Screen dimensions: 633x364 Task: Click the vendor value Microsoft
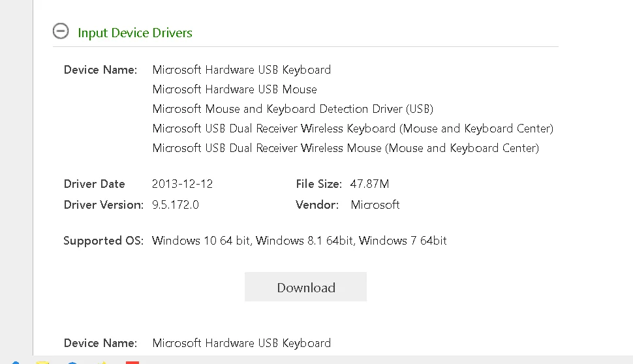click(375, 205)
